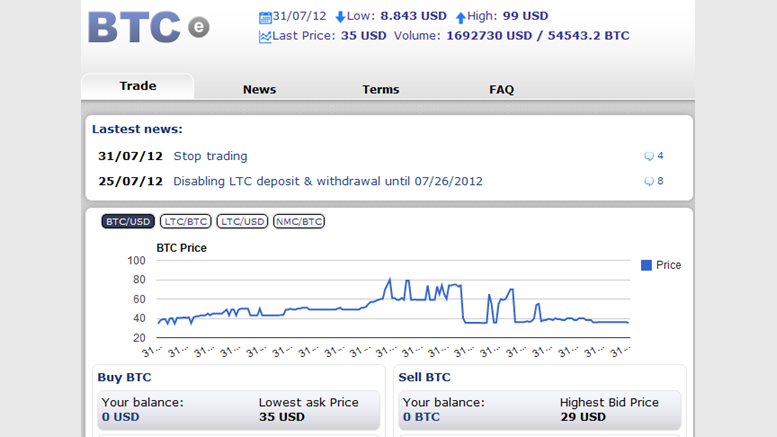This screenshot has height=437, width=777.
Task: Click the 20 y-axis label on chart
Action: (139, 338)
